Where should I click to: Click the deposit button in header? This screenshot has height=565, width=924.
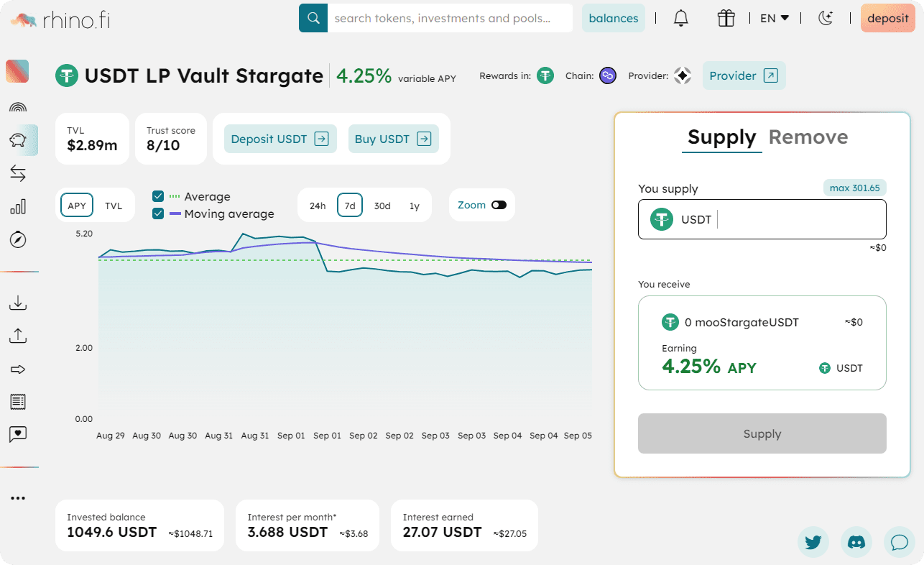pyautogui.click(x=887, y=19)
